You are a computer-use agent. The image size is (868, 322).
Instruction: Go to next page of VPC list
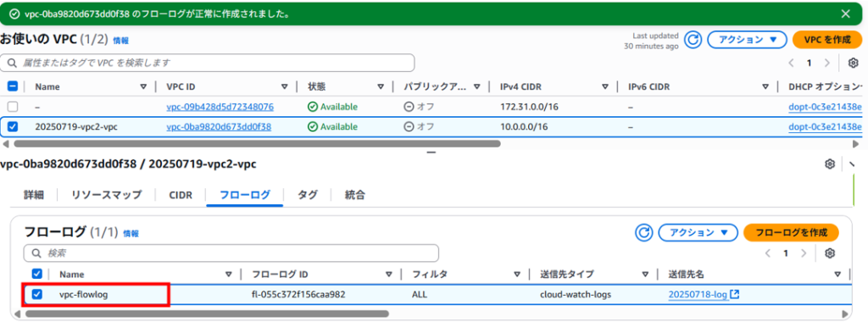tap(827, 63)
